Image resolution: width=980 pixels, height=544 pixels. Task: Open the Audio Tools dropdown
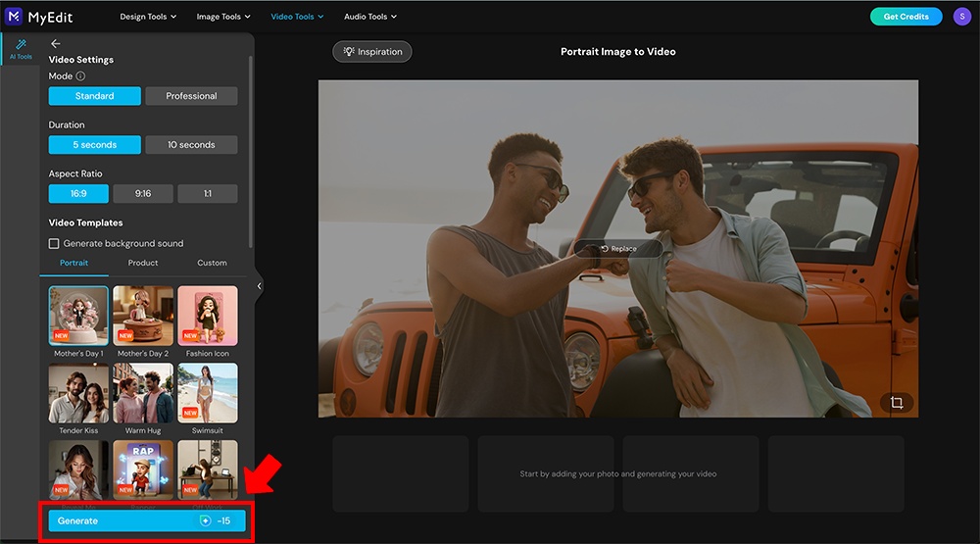tap(370, 17)
